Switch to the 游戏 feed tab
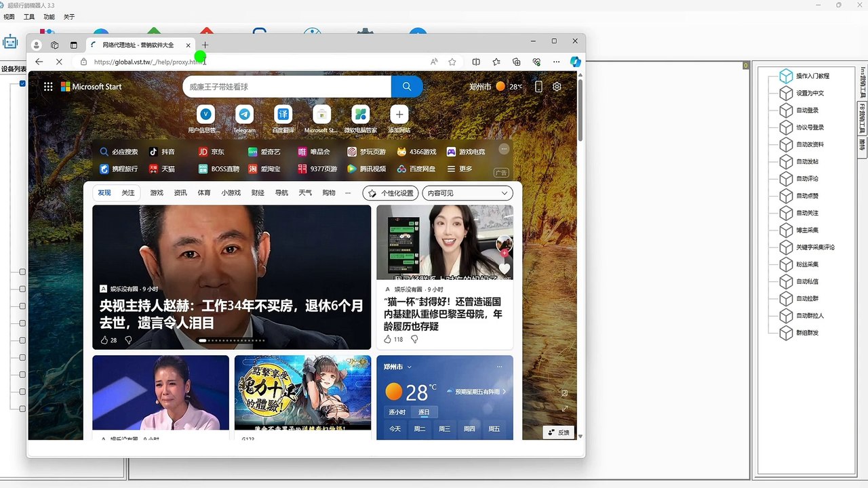This screenshot has width=868, height=488. (x=157, y=193)
